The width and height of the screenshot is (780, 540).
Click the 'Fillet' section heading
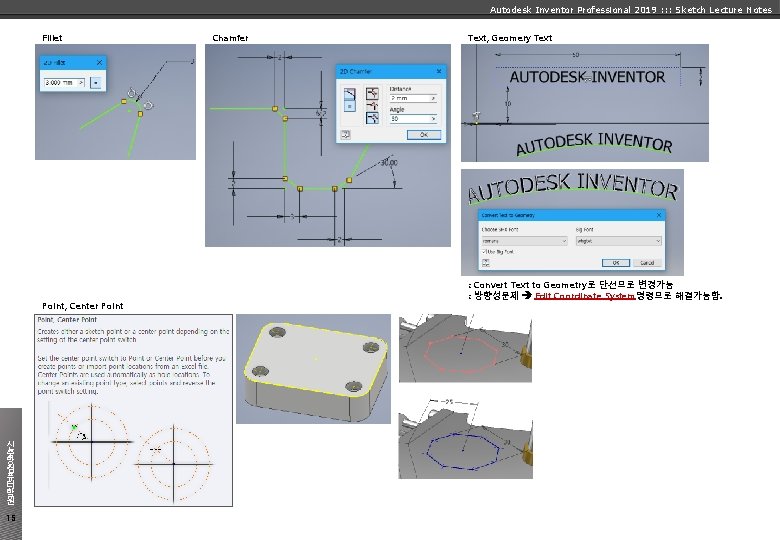52,38
